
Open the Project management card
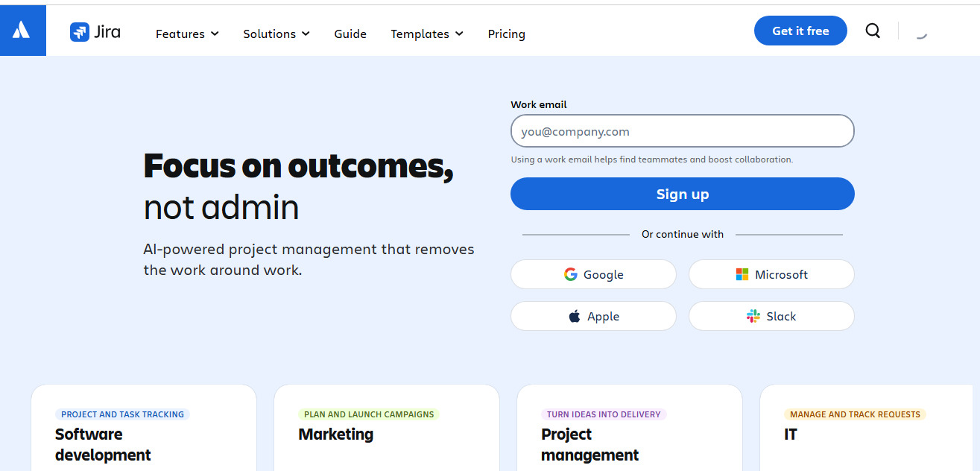pyautogui.click(x=629, y=432)
